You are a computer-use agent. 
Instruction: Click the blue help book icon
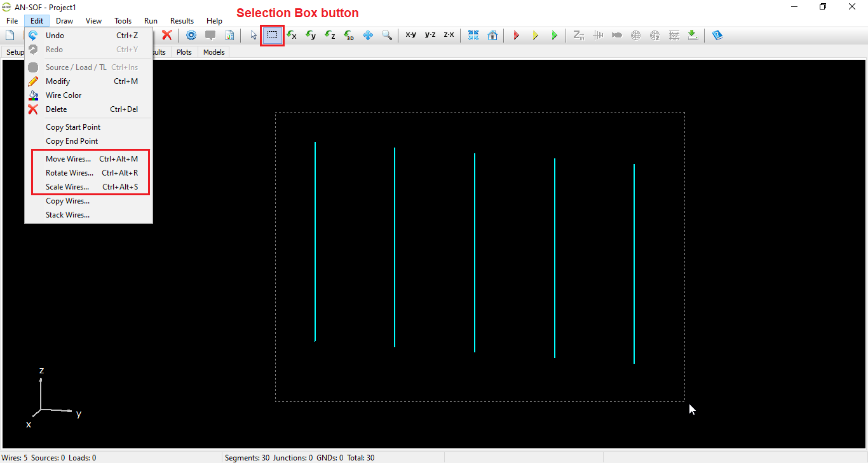point(717,35)
